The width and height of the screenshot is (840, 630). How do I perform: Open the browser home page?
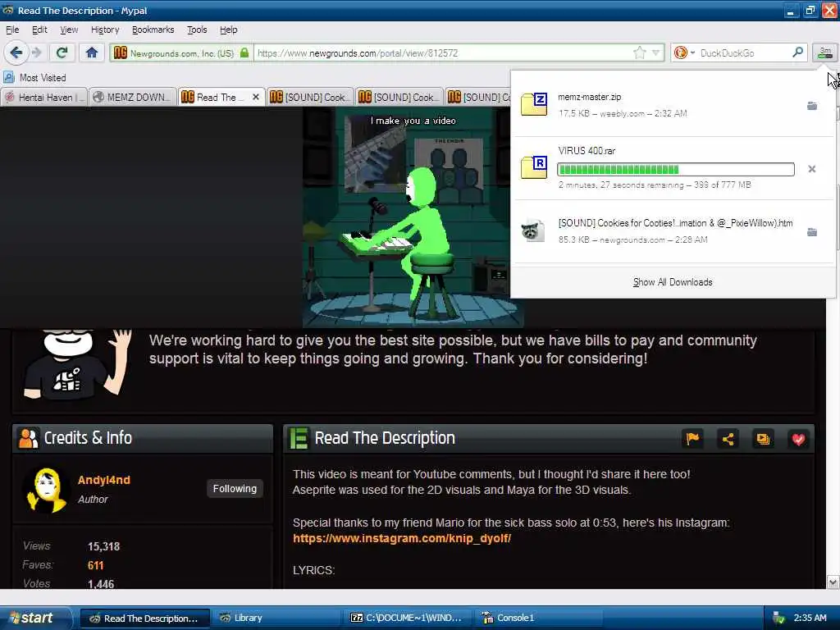click(x=92, y=52)
